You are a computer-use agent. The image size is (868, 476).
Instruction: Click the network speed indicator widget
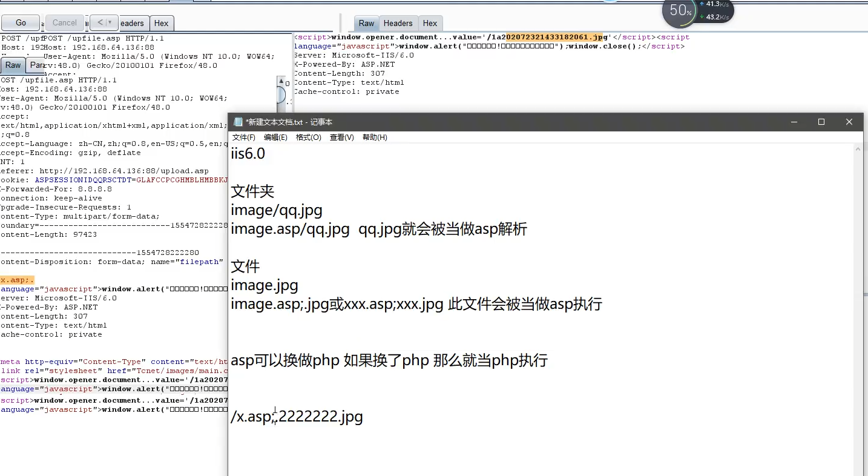click(716, 10)
